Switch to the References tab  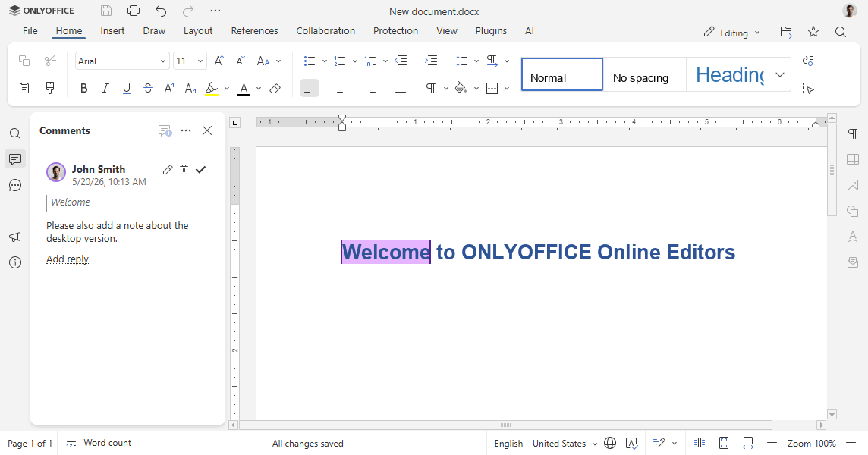[x=255, y=31]
